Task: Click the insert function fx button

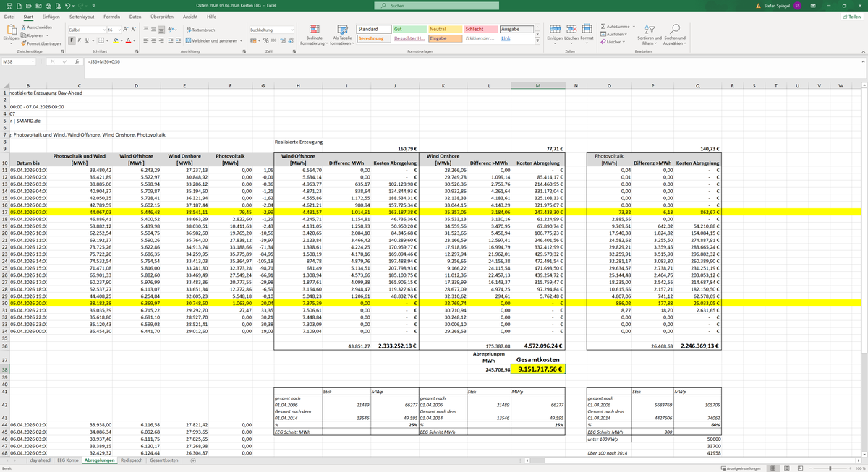Action: tap(77, 62)
